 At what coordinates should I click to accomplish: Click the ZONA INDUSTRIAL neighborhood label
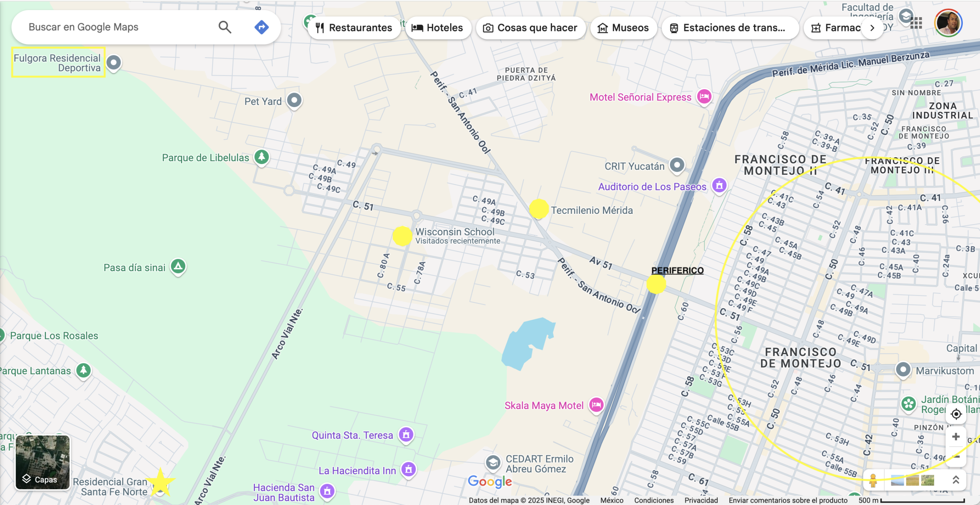[943, 111]
